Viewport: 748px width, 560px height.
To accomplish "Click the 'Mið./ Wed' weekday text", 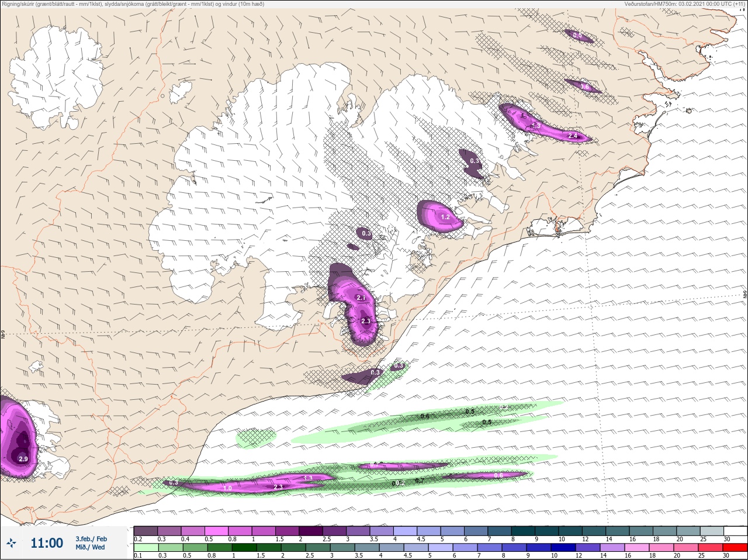I will (x=90, y=547).
